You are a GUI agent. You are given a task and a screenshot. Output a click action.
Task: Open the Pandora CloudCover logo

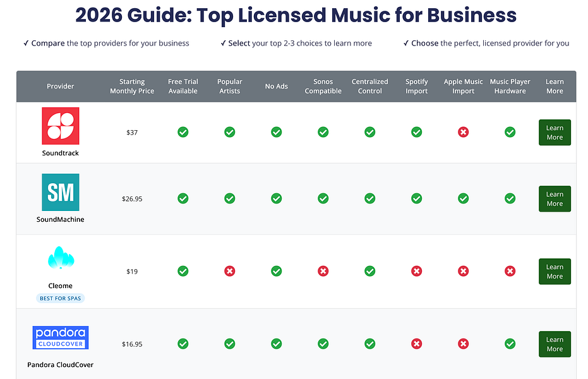click(61, 337)
